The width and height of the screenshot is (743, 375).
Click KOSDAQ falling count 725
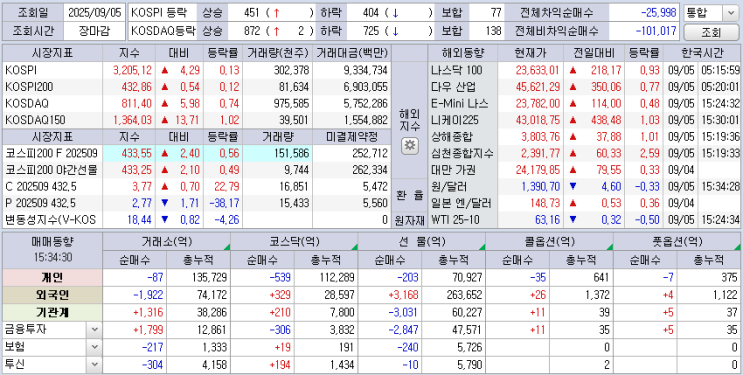point(371,32)
